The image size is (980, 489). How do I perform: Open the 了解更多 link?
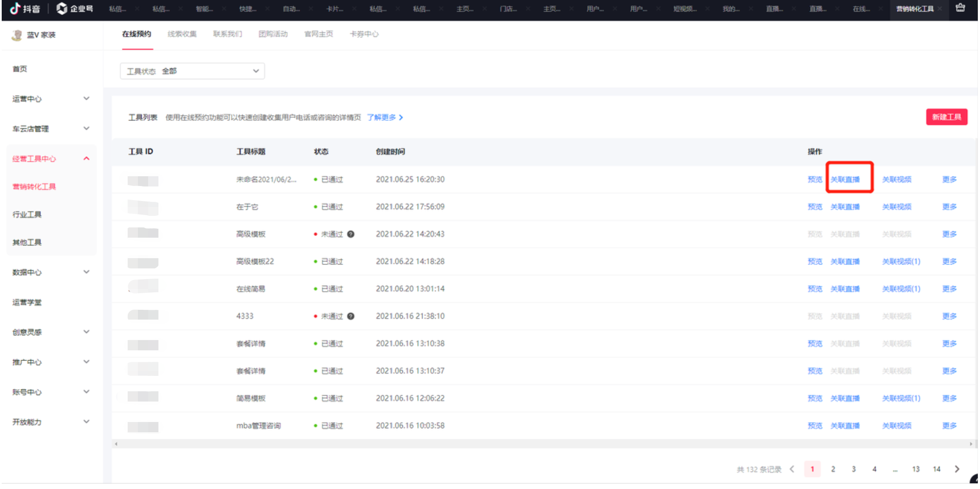381,117
